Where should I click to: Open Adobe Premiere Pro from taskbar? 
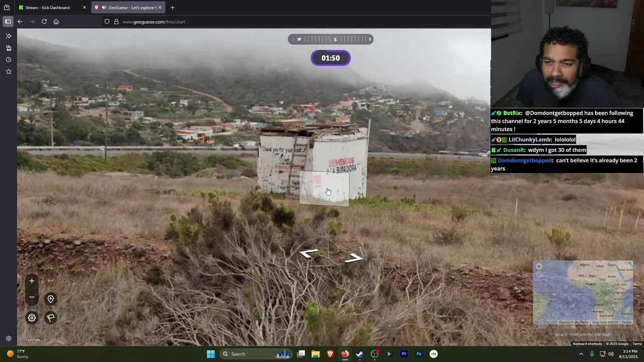click(404, 354)
